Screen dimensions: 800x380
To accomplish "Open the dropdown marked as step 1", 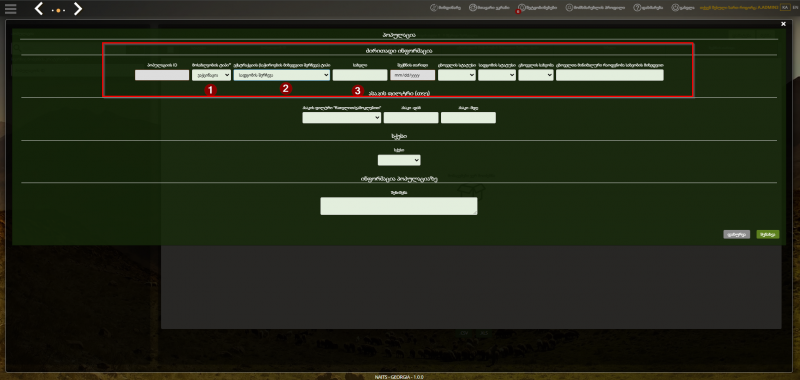I will tap(211, 75).
